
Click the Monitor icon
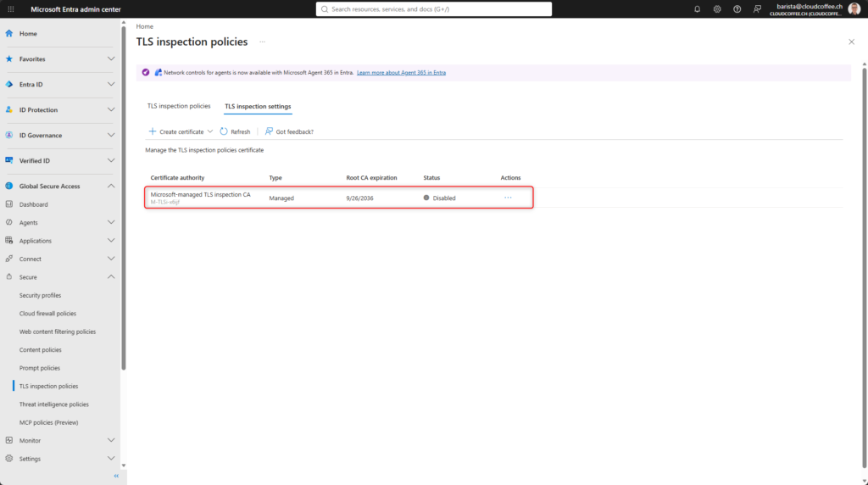pos(8,440)
